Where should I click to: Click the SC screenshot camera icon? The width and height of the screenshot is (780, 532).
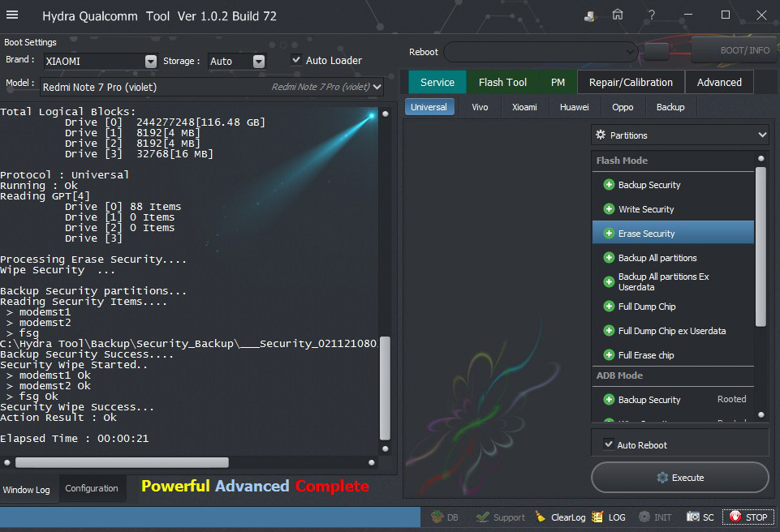(693, 517)
